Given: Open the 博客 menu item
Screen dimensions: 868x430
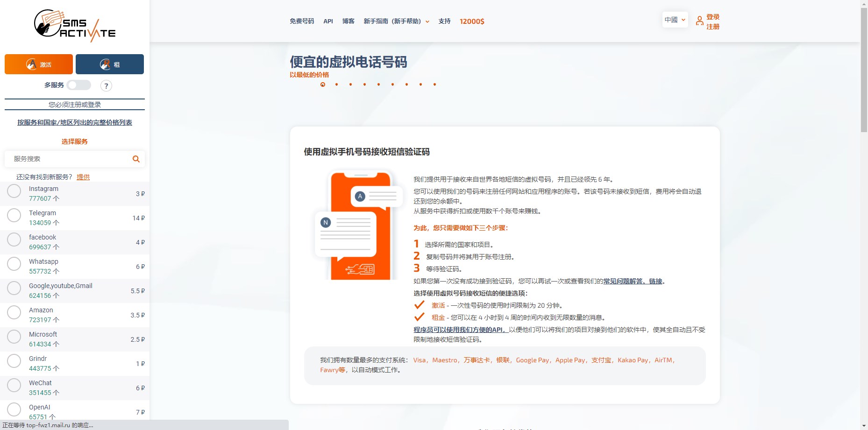Looking at the screenshot, I should click(x=348, y=21).
